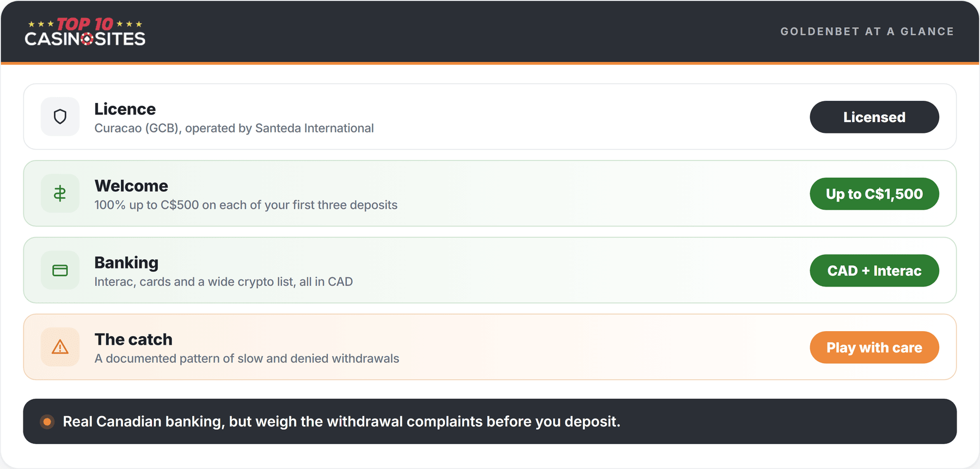
Task: Click the dollar sign icon beside Welcome
Action: [x=60, y=193]
